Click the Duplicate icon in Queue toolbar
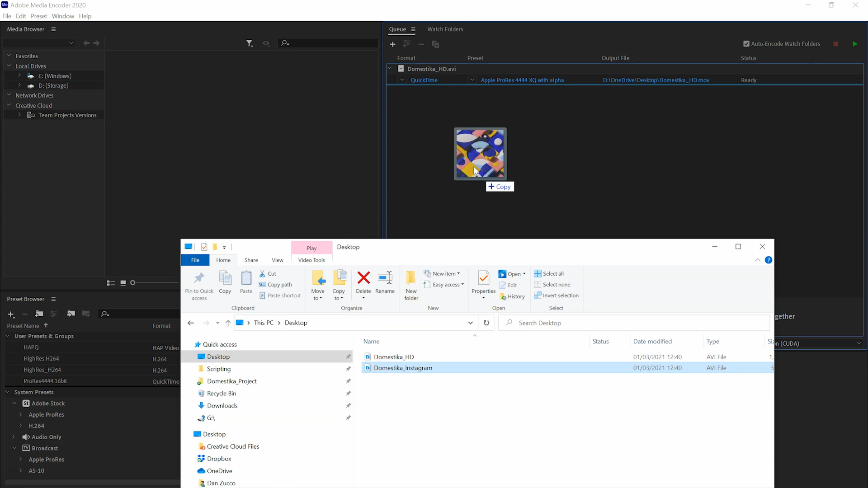Viewport: 868px width, 488px height. click(435, 44)
